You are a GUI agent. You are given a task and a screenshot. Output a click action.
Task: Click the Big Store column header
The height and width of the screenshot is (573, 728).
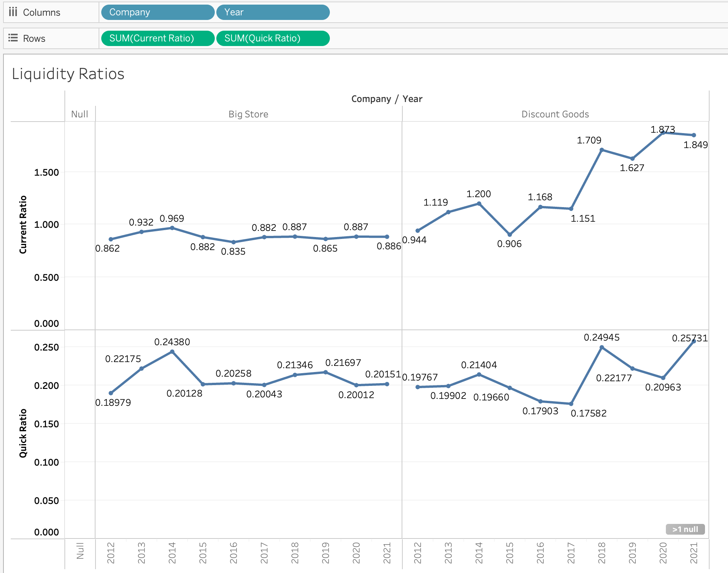248,114
